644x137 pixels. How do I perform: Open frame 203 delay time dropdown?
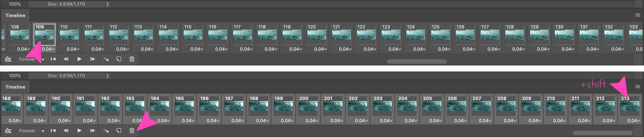click(386, 121)
